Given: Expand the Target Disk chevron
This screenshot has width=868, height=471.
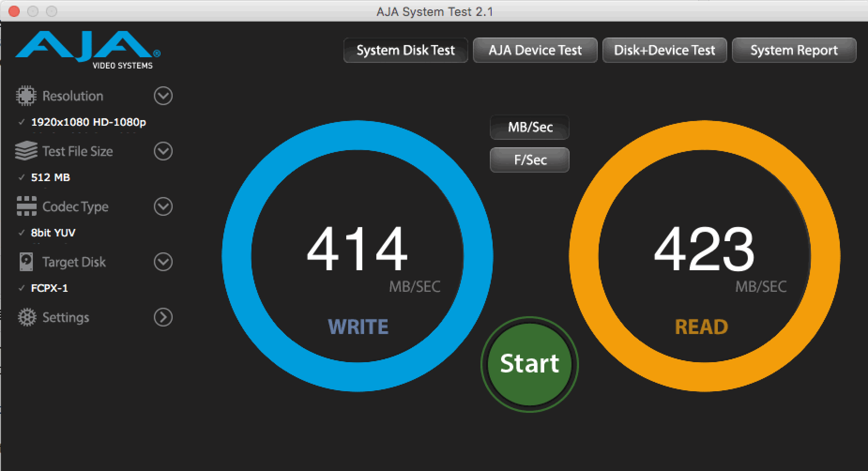Looking at the screenshot, I should [x=163, y=262].
